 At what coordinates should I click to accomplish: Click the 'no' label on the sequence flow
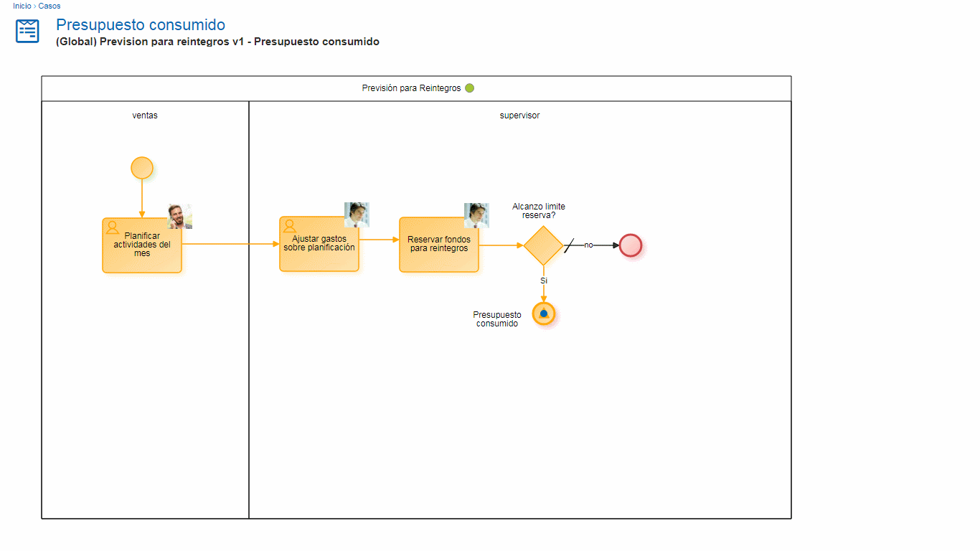(x=588, y=245)
